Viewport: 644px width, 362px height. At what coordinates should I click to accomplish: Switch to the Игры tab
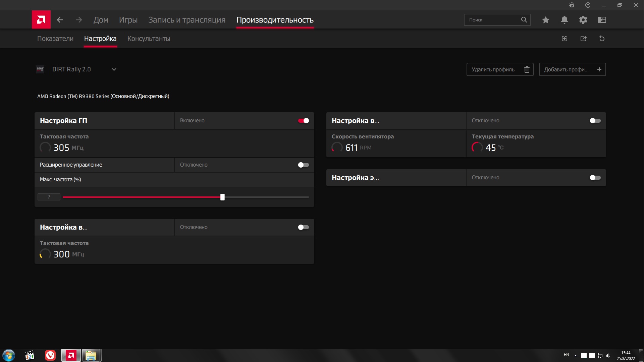pyautogui.click(x=128, y=20)
